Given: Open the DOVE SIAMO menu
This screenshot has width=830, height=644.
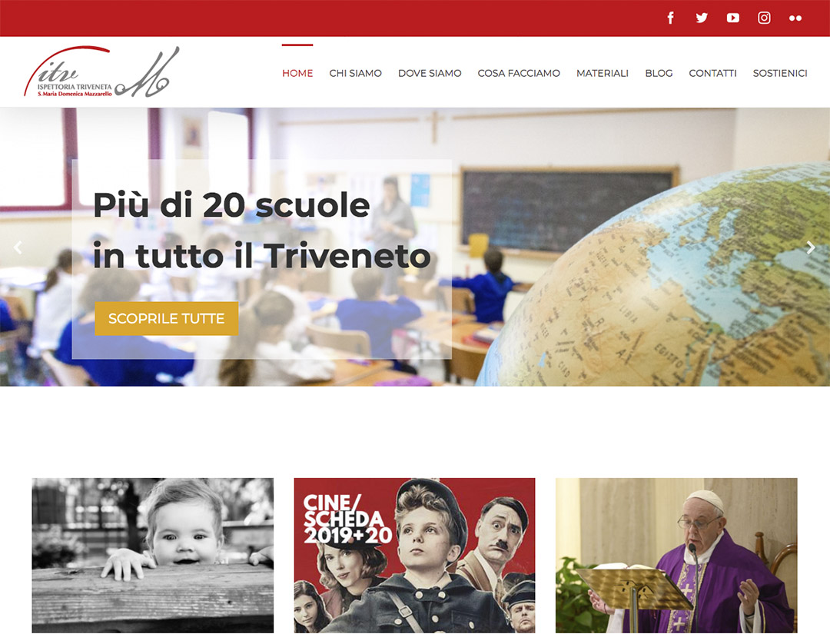Looking at the screenshot, I should click(430, 73).
